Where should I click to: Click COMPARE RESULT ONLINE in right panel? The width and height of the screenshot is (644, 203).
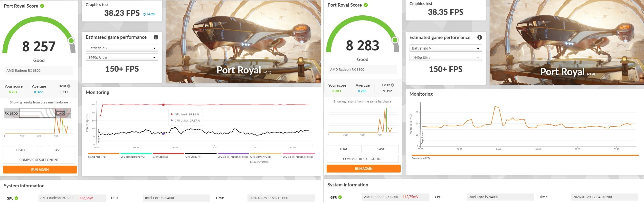click(362, 159)
